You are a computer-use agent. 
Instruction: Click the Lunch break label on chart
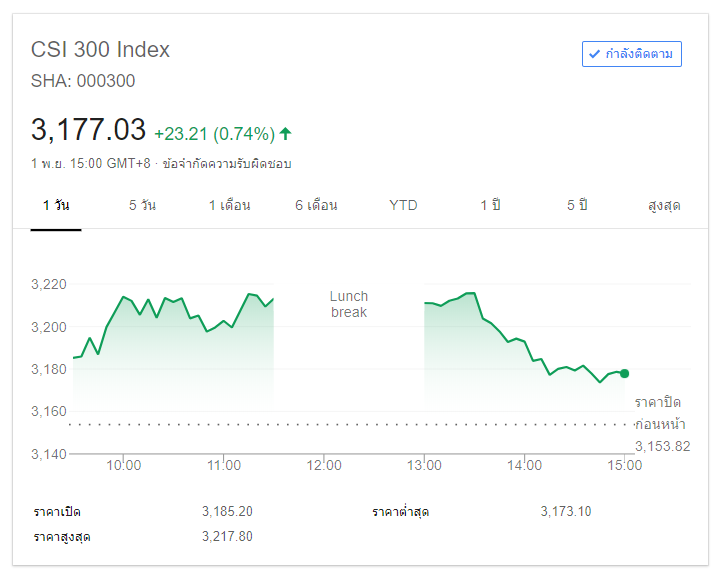tap(349, 304)
